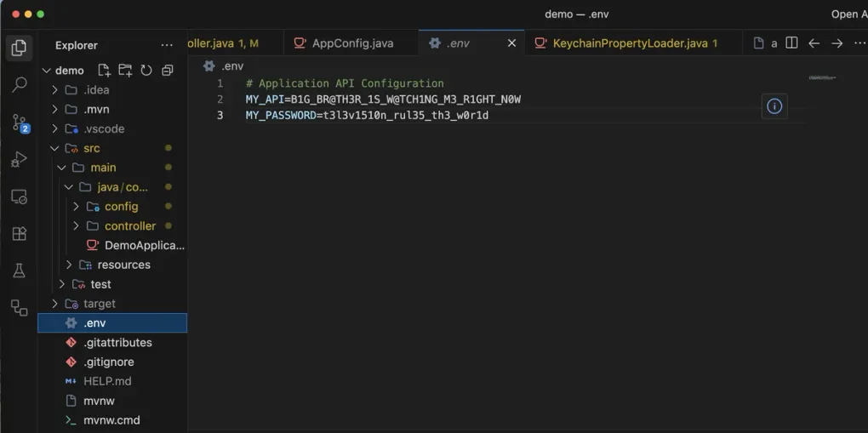Expand the .idea folder
868x433 pixels.
[96, 90]
